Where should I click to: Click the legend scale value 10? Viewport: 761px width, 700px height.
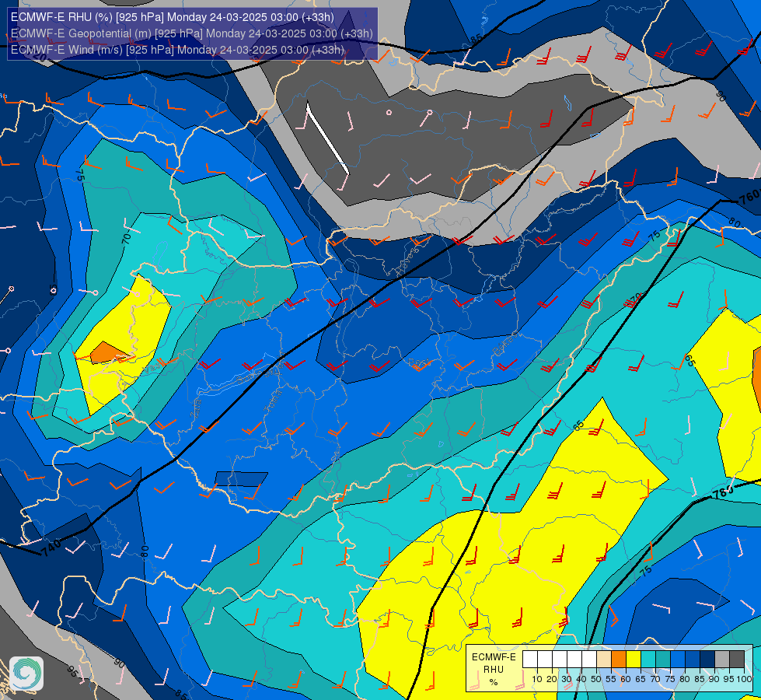[537, 679]
